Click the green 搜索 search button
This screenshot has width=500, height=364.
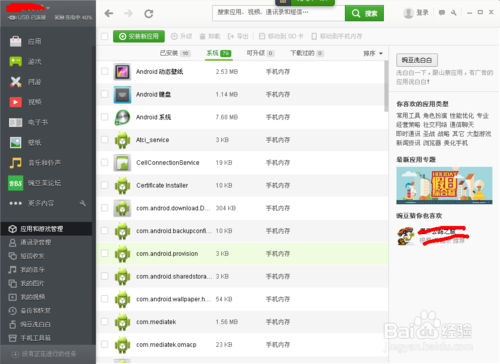pyautogui.click(x=364, y=13)
